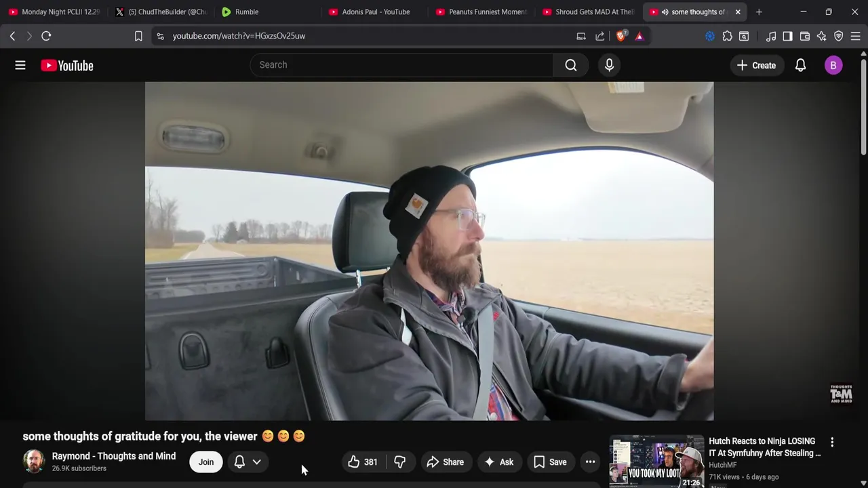Open options menu for Hutch Reacts video
This screenshot has height=488, width=868.
(832, 442)
